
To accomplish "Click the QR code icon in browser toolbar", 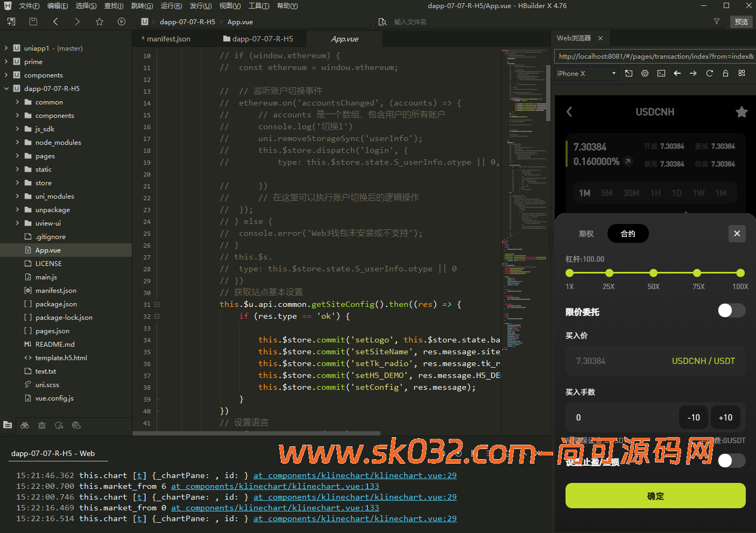I will (x=741, y=73).
